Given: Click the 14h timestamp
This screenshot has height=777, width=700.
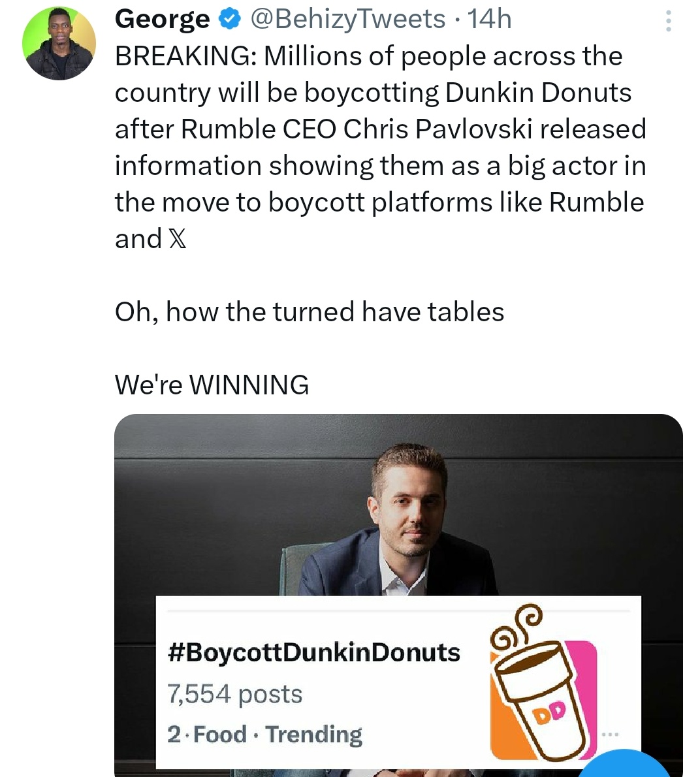Looking at the screenshot, I should pyautogui.click(x=490, y=20).
